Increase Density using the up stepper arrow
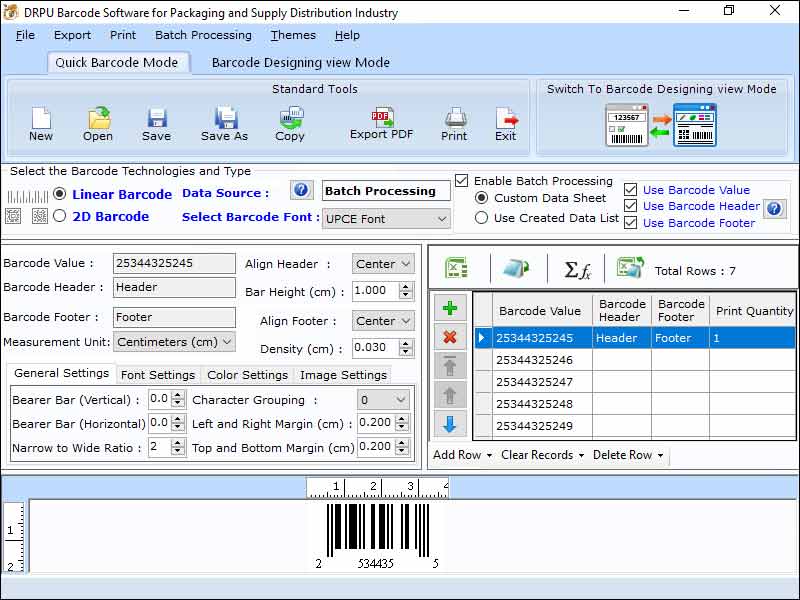 (406, 345)
